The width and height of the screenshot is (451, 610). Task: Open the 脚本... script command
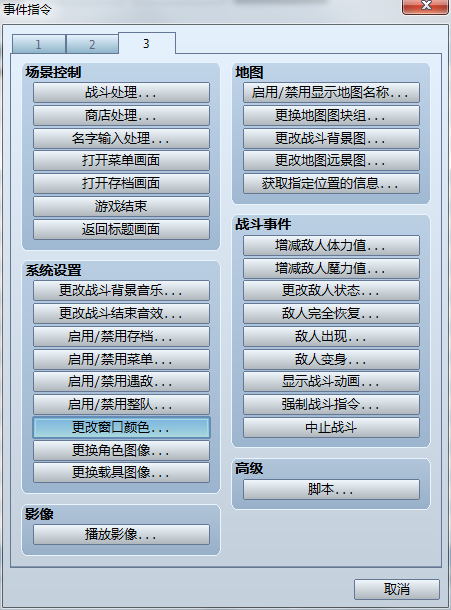332,489
